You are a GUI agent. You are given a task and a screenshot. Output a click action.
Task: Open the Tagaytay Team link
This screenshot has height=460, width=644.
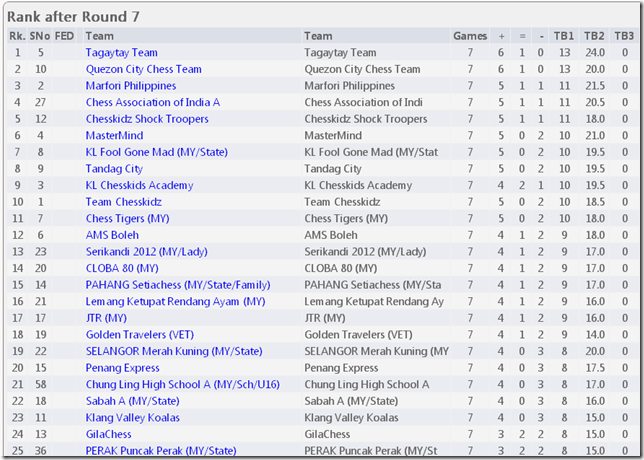click(x=122, y=53)
